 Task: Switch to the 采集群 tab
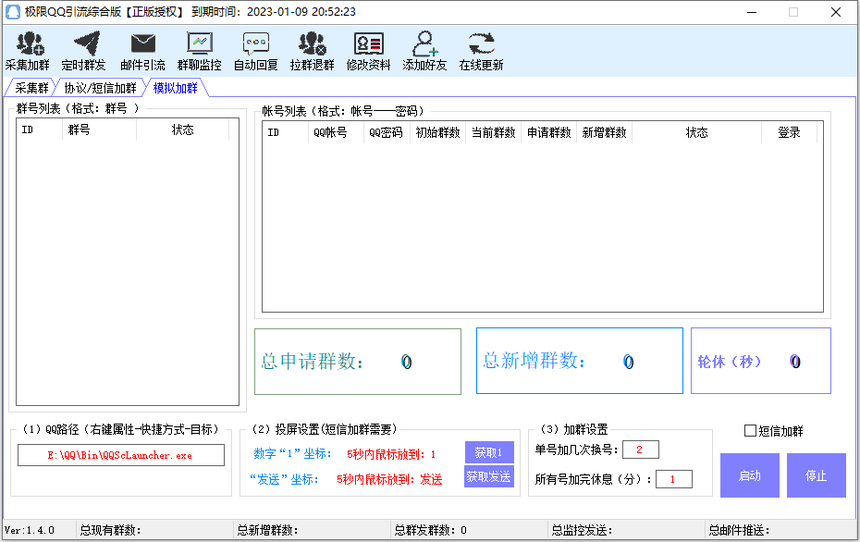point(31,88)
